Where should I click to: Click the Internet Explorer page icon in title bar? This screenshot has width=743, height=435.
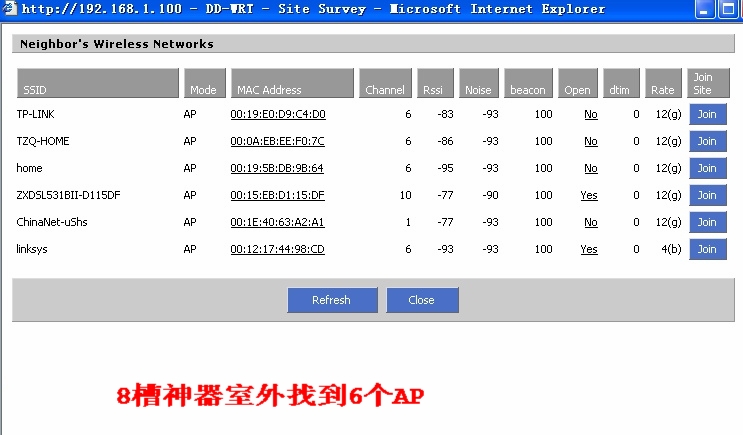[9, 8]
